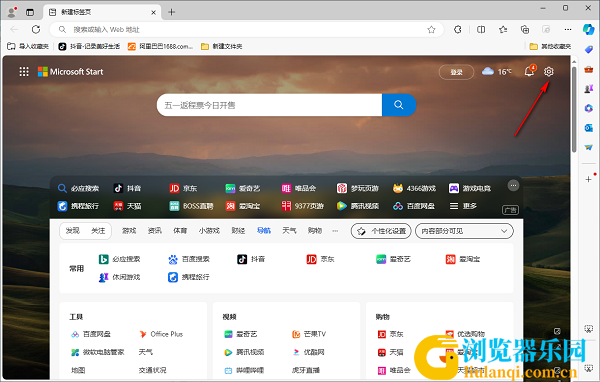Click the split screen icon
The image size is (600, 382).
[x=481, y=29]
